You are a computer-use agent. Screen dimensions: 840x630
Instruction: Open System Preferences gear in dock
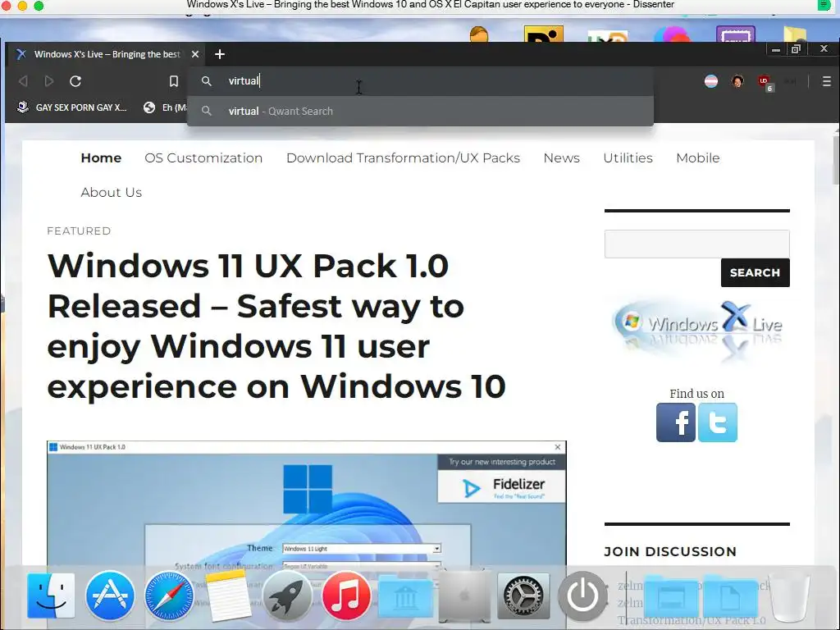523,596
